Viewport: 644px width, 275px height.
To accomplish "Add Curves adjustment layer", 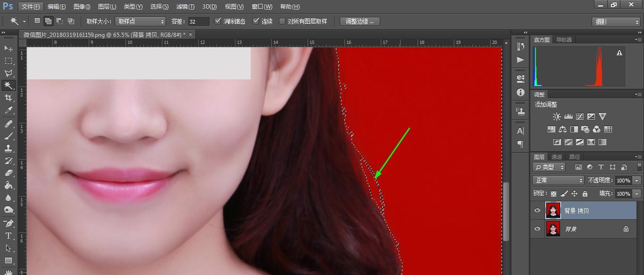I will pyautogui.click(x=580, y=117).
